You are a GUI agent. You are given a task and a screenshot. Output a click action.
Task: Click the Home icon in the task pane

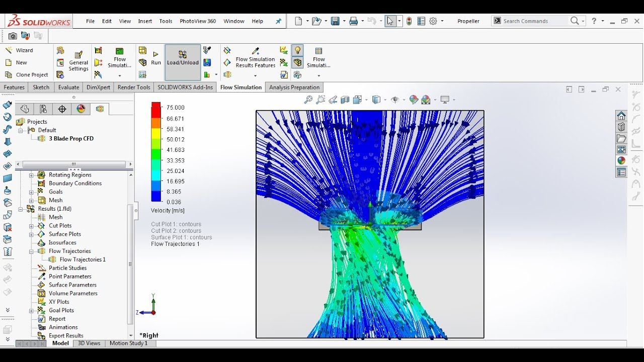(x=621, y=116)
